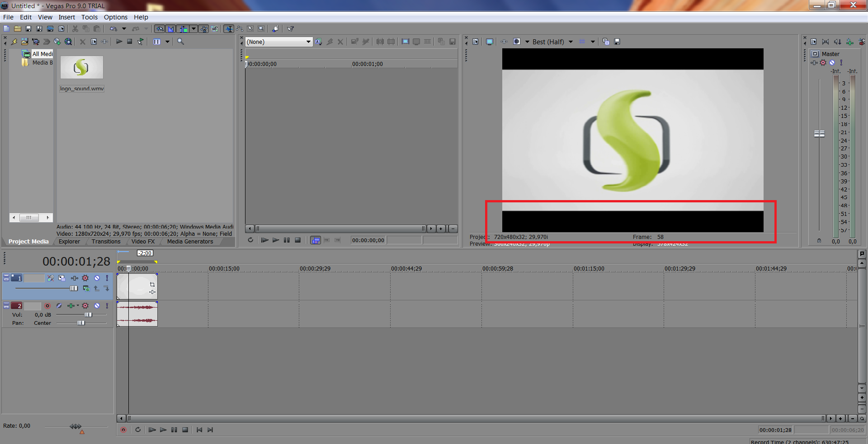Switch to the Video FX tab
868x444 pixels.
tap(143, 242)
